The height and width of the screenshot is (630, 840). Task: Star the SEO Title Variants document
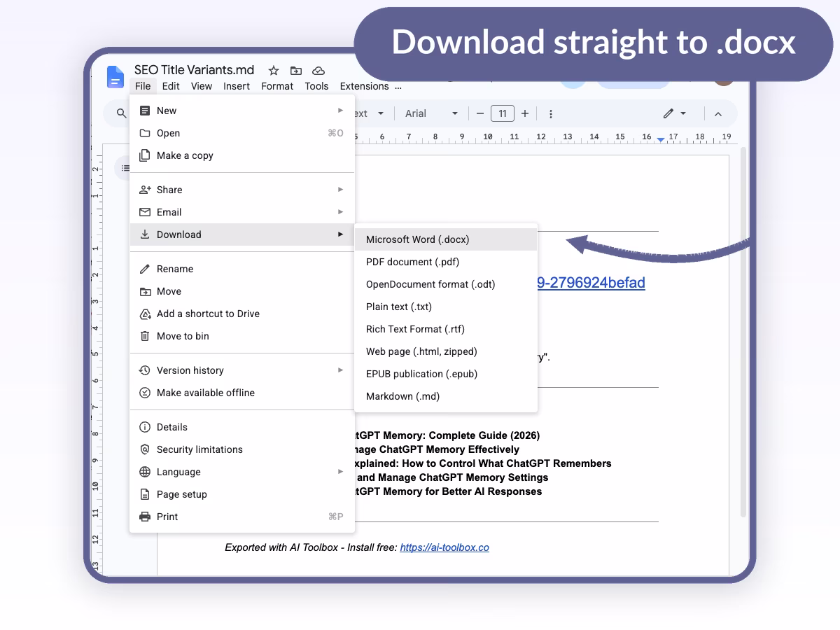tap(274, 71)
